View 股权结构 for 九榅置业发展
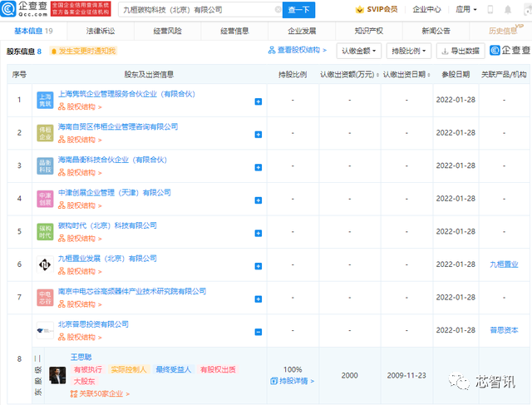532x405 pixels. 80,272
